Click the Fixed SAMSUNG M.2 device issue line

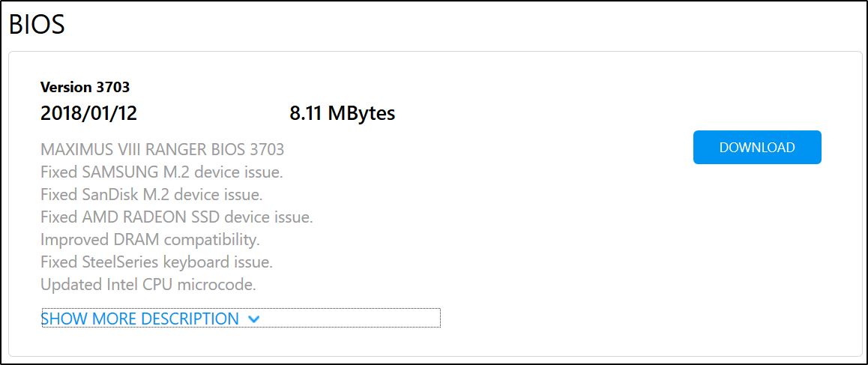[161, 172]
